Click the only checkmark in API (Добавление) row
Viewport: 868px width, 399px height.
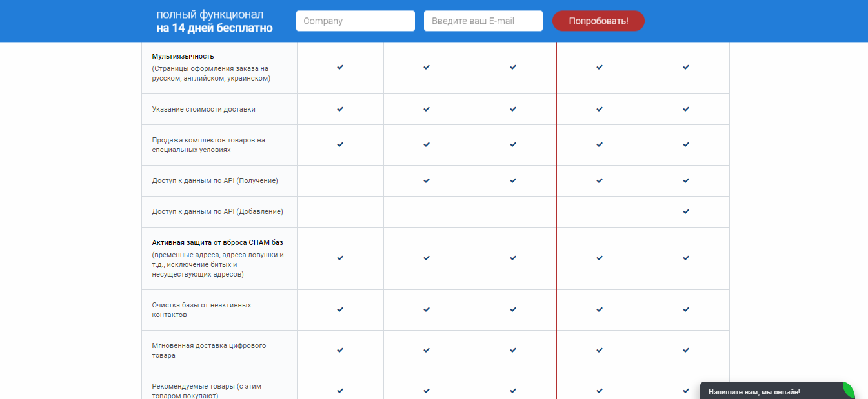pyautogui.click(x=686, y=211)
